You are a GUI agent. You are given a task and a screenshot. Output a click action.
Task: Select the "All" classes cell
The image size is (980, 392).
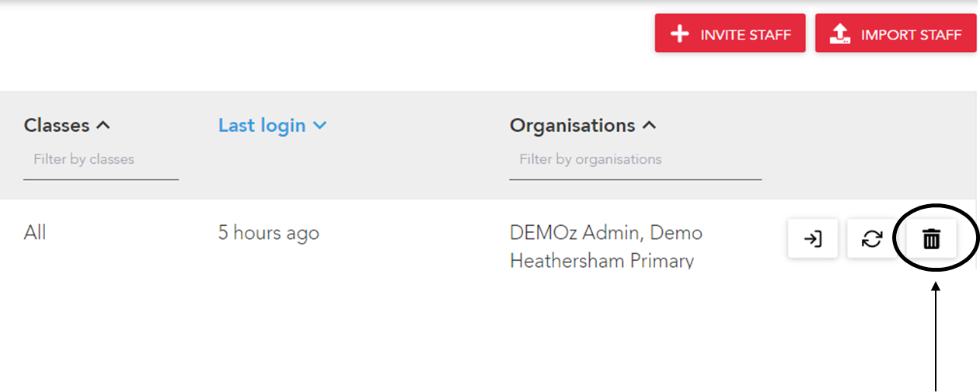35,232
